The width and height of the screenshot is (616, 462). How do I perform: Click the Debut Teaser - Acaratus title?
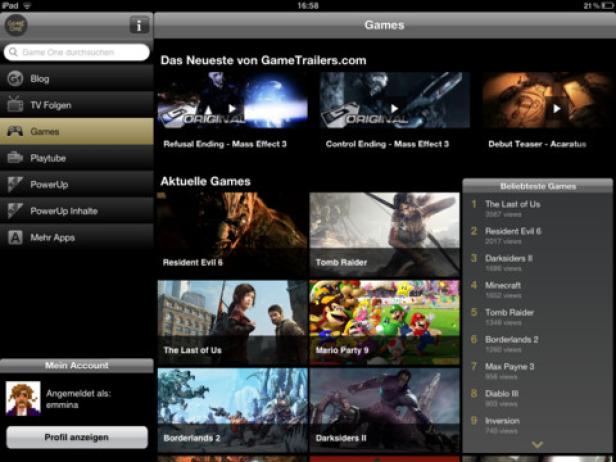coord(537,144)
